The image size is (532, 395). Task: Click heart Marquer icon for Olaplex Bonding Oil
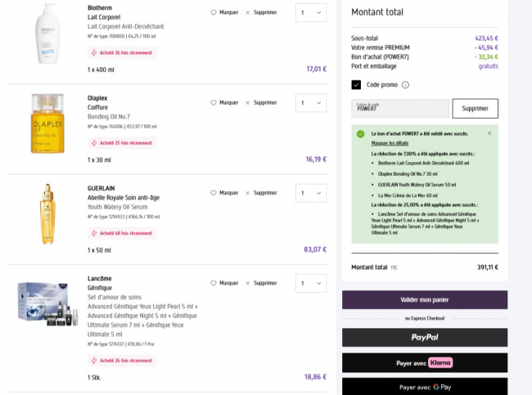coord(214,103)
